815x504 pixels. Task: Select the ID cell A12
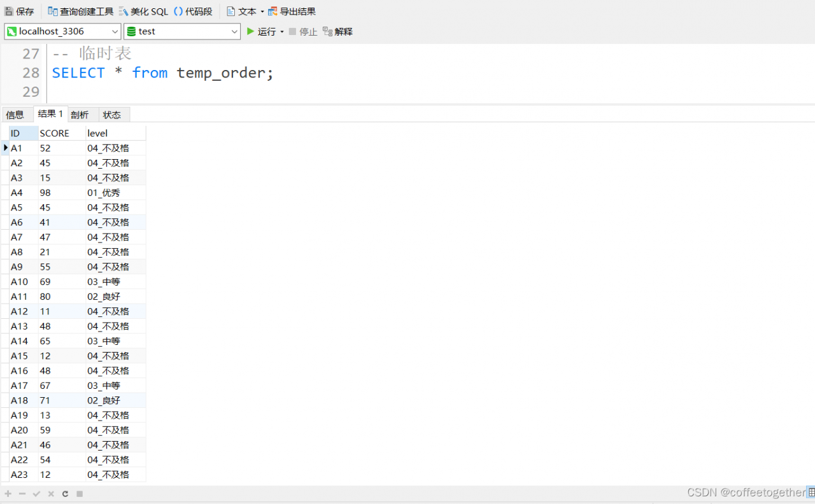point(24,311)
